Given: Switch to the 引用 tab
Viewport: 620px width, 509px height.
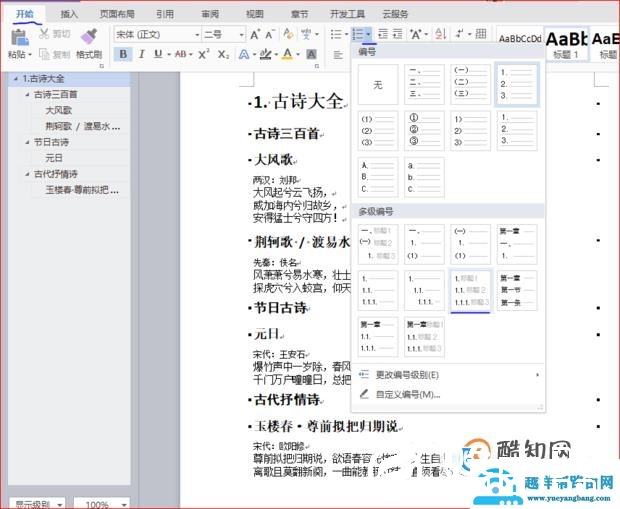Looking at the screenshot, I should coord(165,14).
